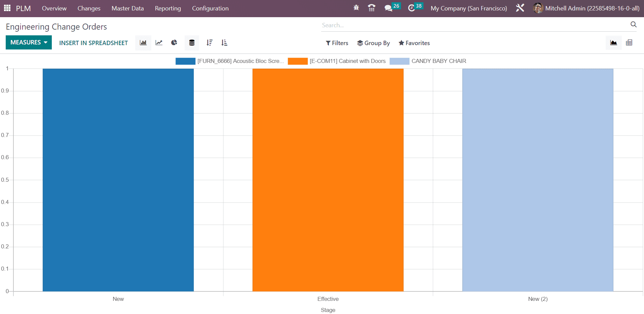Open My Company (San Francisco) switcher
Viewport: 644px width, 314px height.
[x=469, y=8]
